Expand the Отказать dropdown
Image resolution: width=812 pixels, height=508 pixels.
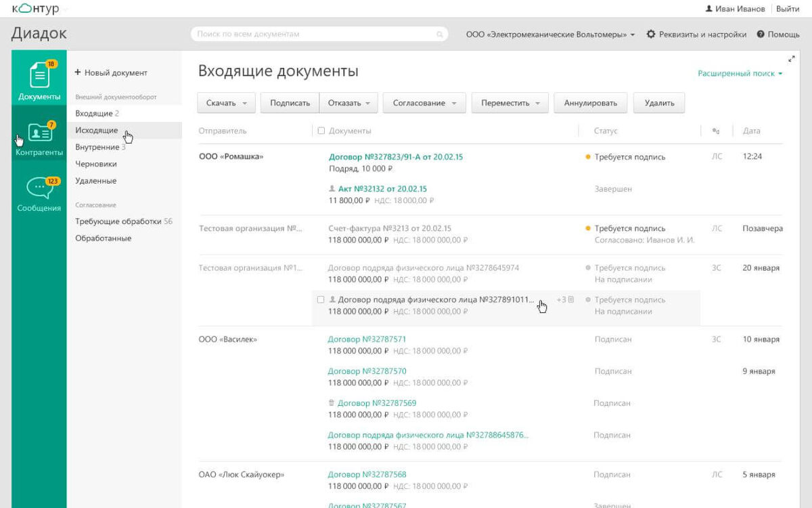coord(348,103)
